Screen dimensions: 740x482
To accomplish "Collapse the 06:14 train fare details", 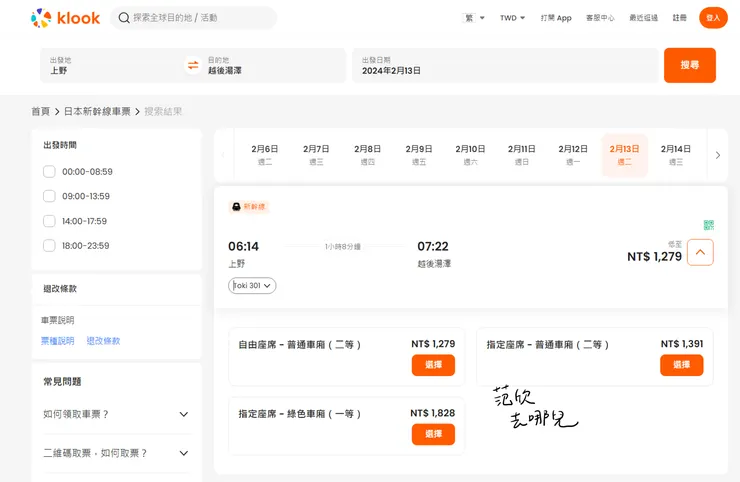I will (700, 252).
